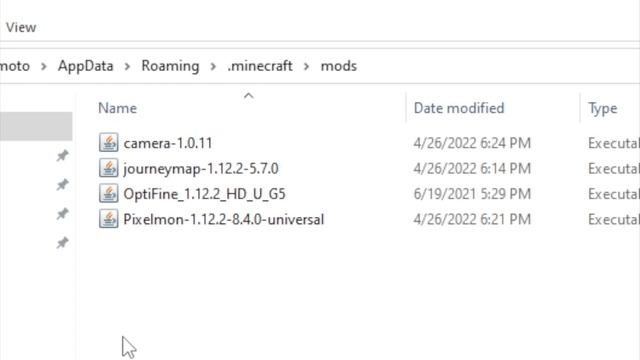640x360 pixels.
Task: Click the mods breadcrumb segment
Action: [x=339, y=66]
